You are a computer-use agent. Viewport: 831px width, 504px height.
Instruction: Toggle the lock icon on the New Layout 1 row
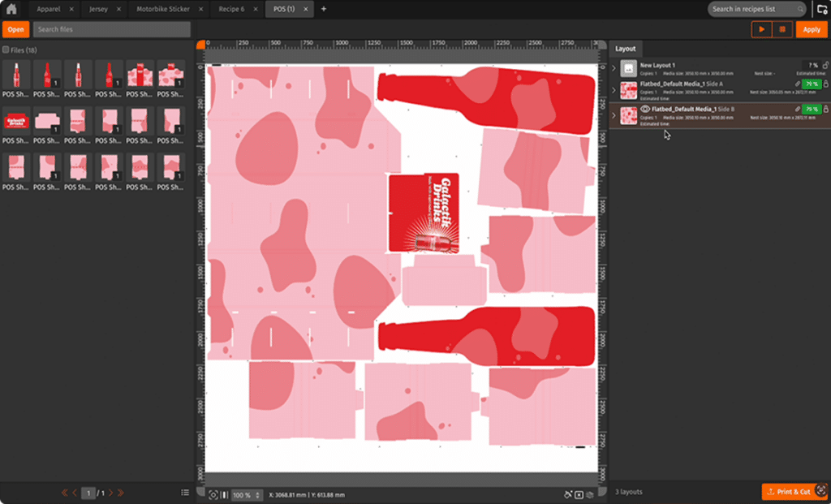point(826,65)
